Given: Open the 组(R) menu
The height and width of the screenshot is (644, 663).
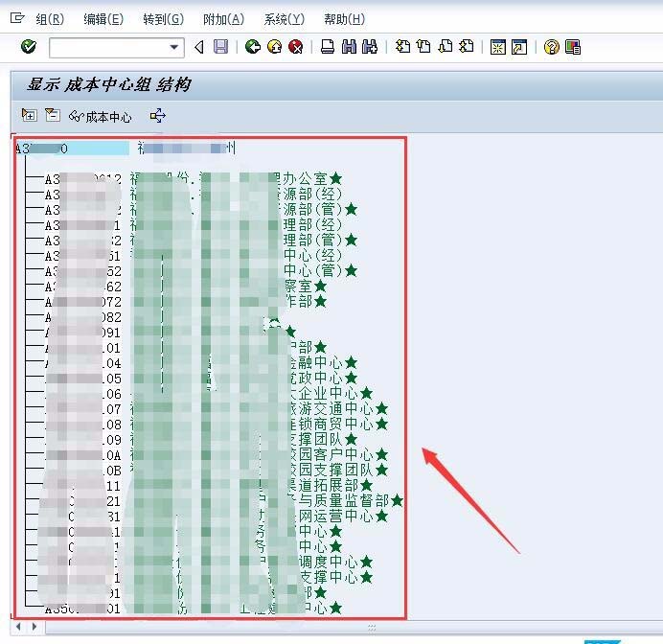Looking at the screenshot, I should pyautogui.click(x=50, y=19).
